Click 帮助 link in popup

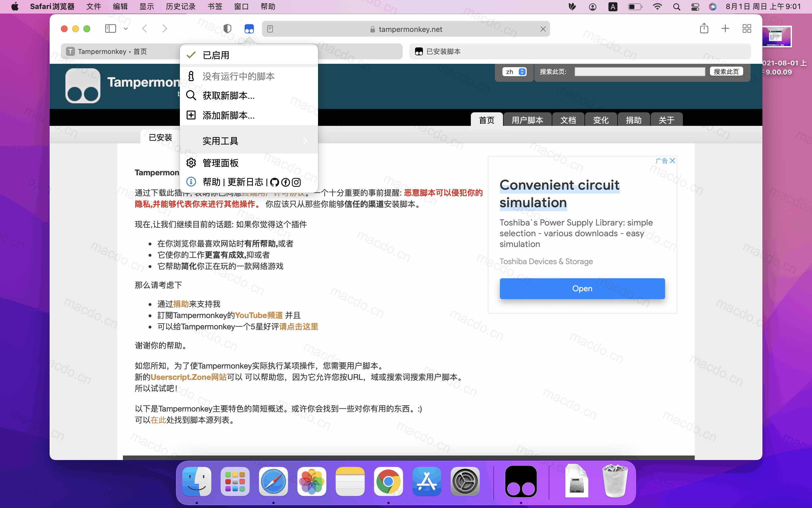click(211, 182)
